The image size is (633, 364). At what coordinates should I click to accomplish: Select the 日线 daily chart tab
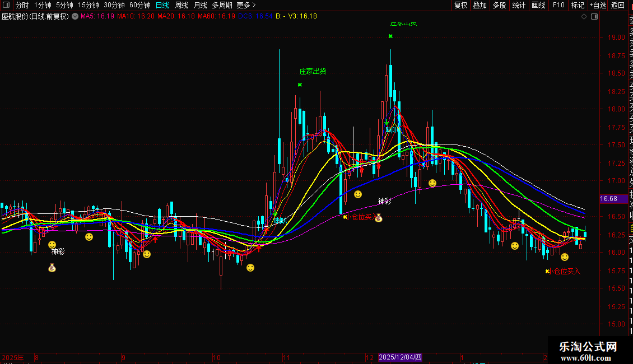point(162,5)
